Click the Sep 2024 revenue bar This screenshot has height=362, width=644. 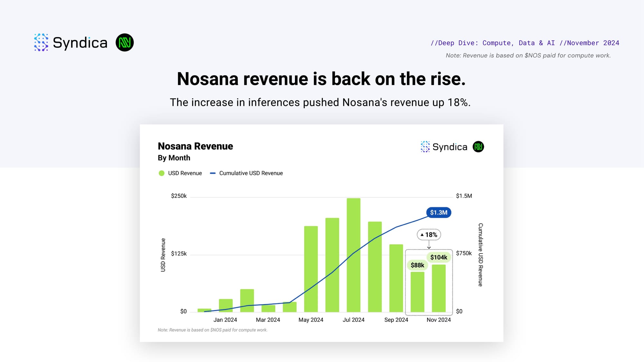pyautogui.click(x=396, y=278)
